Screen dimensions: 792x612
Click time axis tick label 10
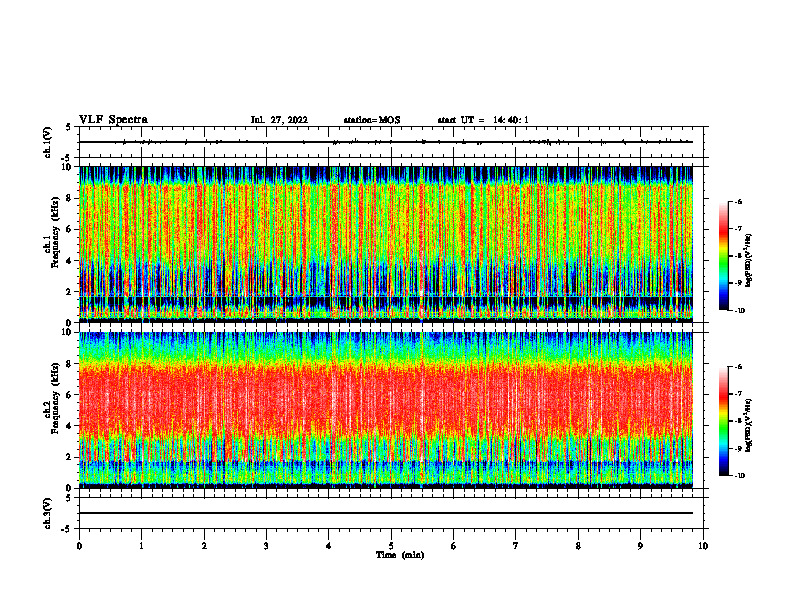(703, 546)
